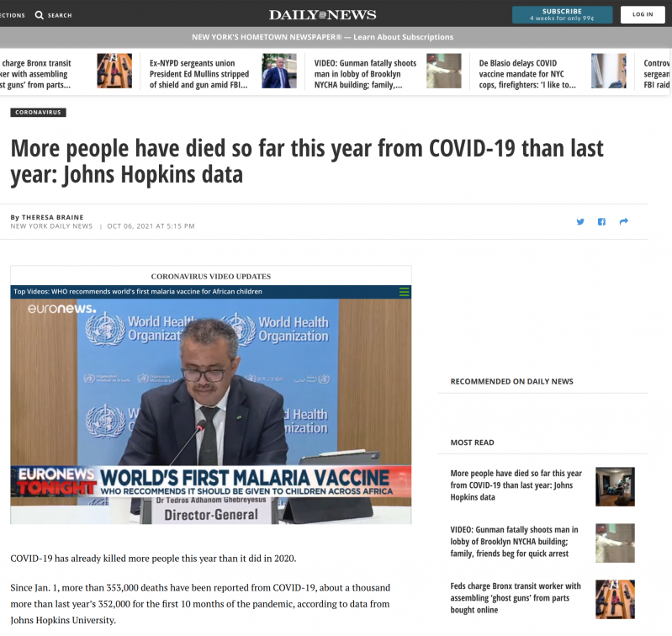
Task: Open Most Read COVID-19 deaths headline
Action: 516,485
